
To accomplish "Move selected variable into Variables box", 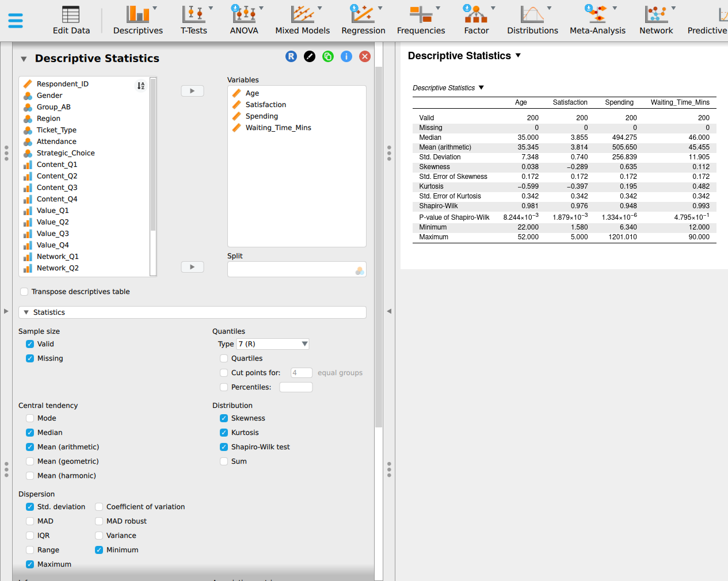I will click(x=192, y=91).
